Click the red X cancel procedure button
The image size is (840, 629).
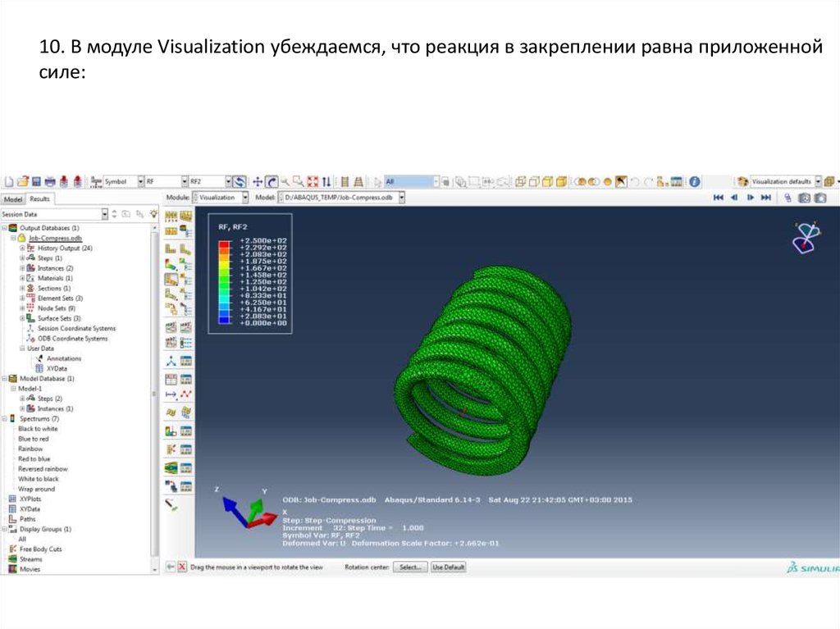(x=182, y=567)
